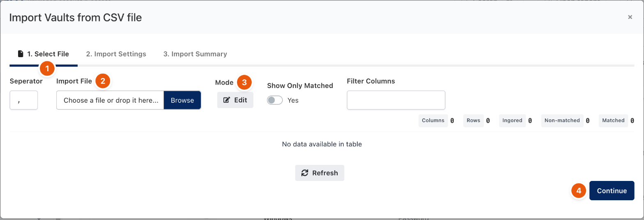Click the Columns count badge
The width and height of the screenshot is (644, 220).
[433, 120]
